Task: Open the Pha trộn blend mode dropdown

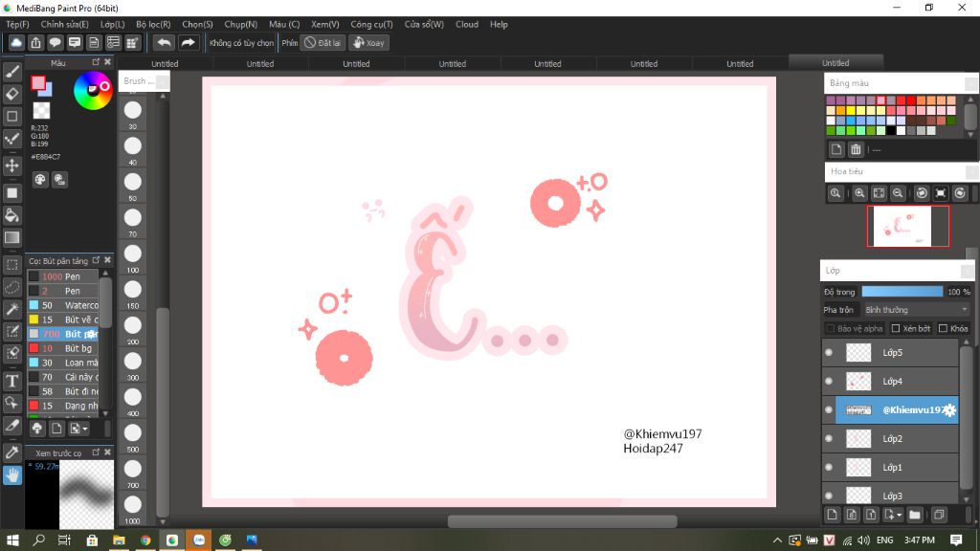Action: click(x=916, y=310)
